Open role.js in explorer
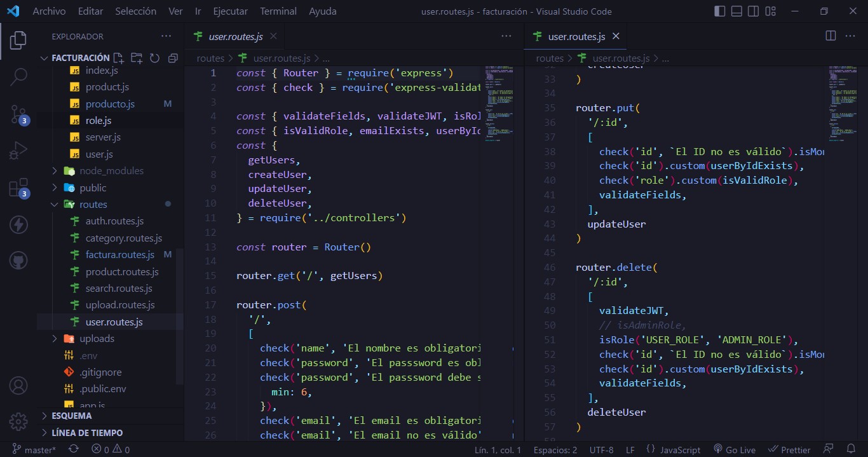This screenshot has width=868, height=457. pos(98,120)
